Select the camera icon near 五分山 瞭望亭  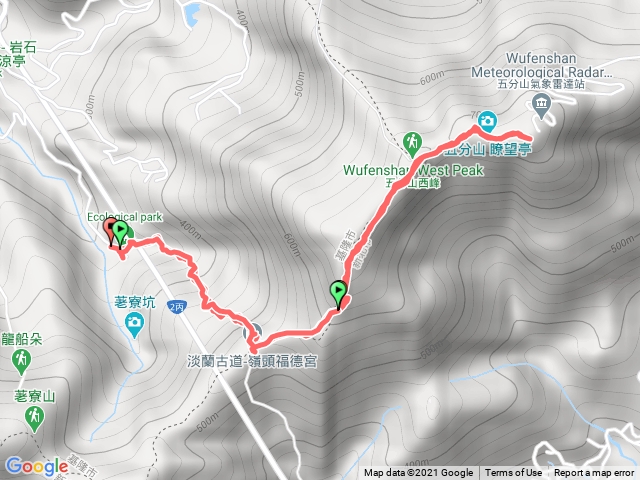coord(487,121)
